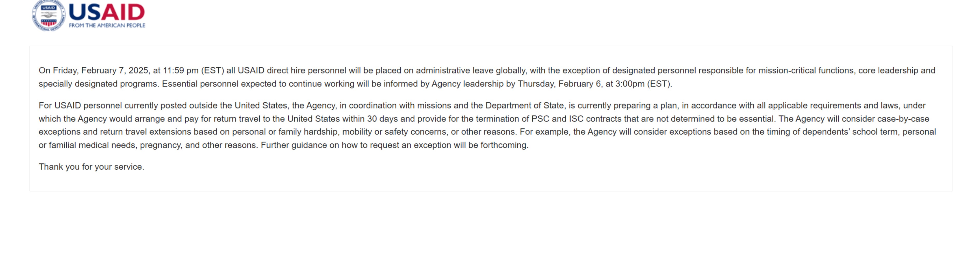Click the phrase 'specially designated programs'
Viewport: 980px width, 259px height.
(98, 84)
